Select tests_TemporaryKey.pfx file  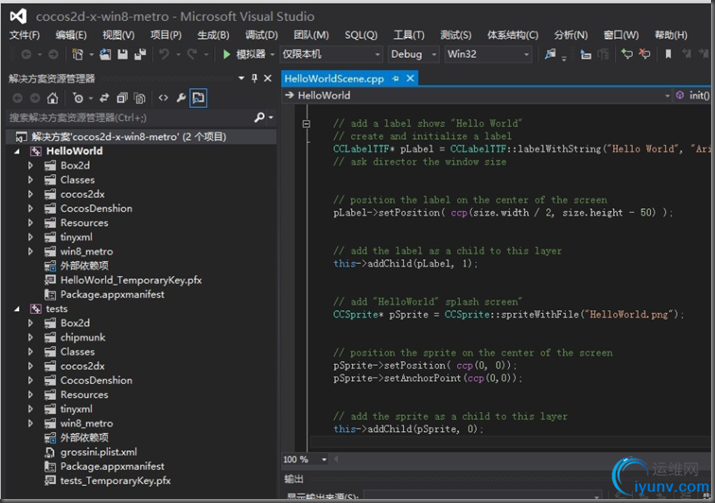point(115,481)
